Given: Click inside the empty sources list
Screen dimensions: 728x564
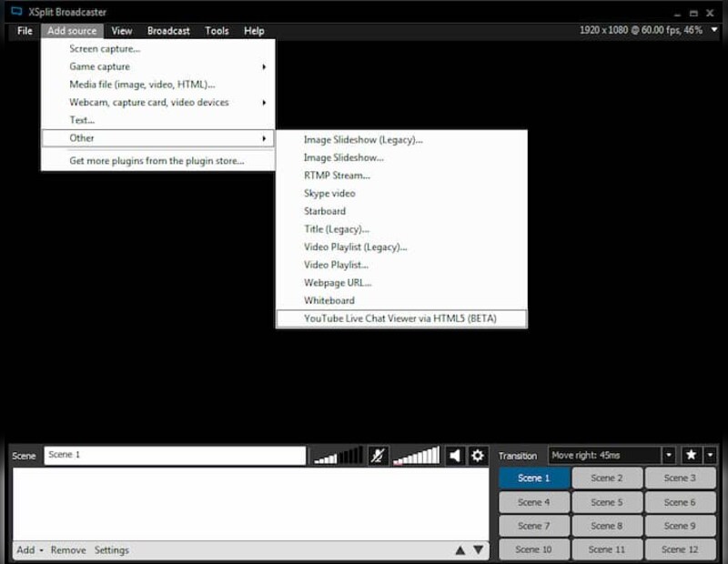Looking at the screenshot, I should [251, 504].
